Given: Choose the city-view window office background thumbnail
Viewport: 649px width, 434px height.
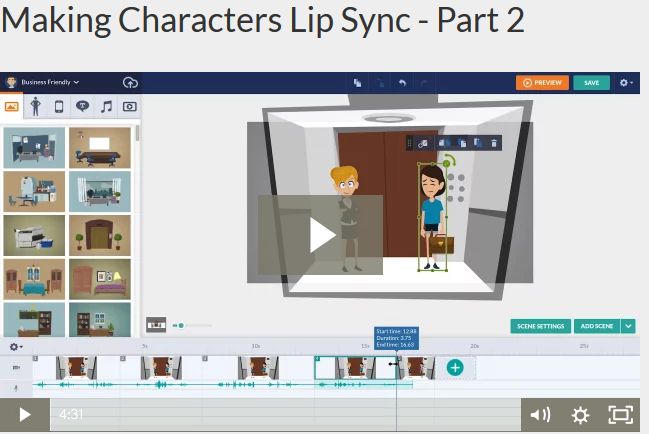Looking at the screenshot, I should coord(100,192).
